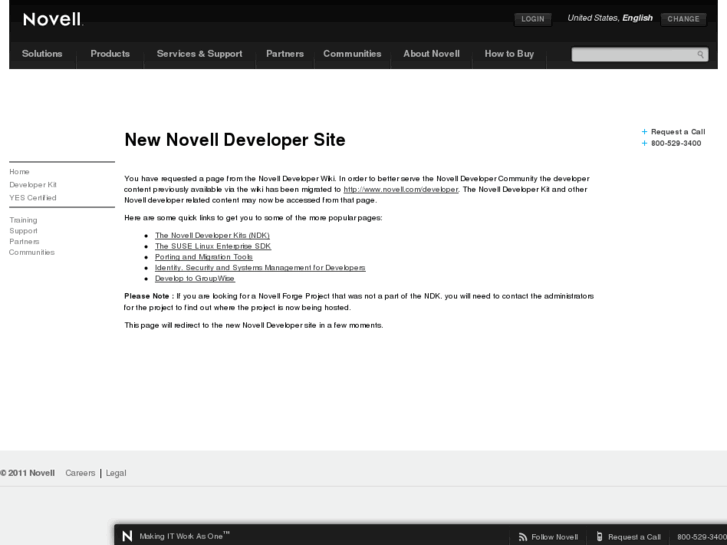Open the Products menu
This screenshot has width=727, height=545.
click(x=110, y=54)
